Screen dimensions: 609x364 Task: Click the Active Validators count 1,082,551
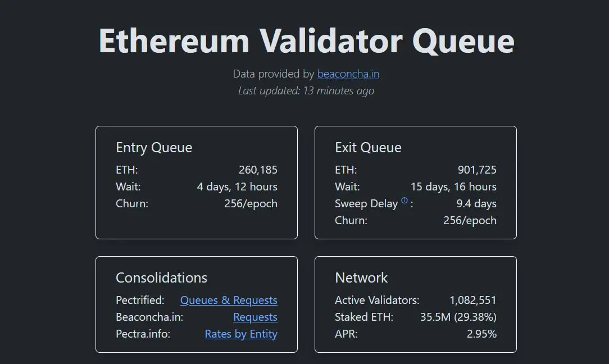(x=472, y=301)
